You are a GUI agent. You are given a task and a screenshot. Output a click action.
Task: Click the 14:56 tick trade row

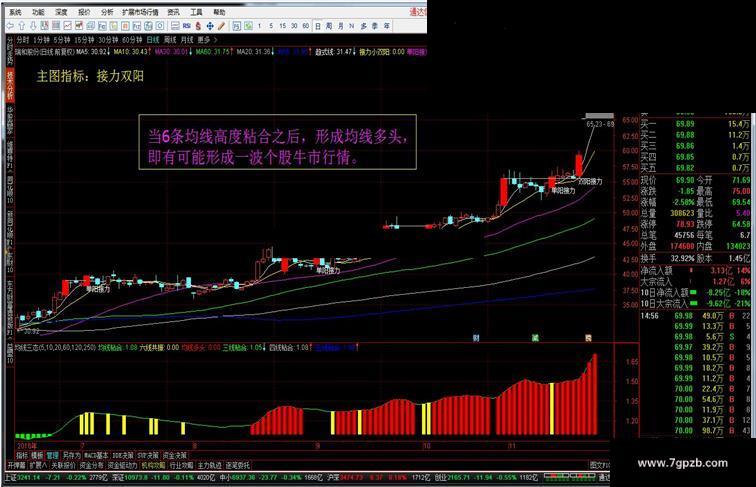pos(695,316)
